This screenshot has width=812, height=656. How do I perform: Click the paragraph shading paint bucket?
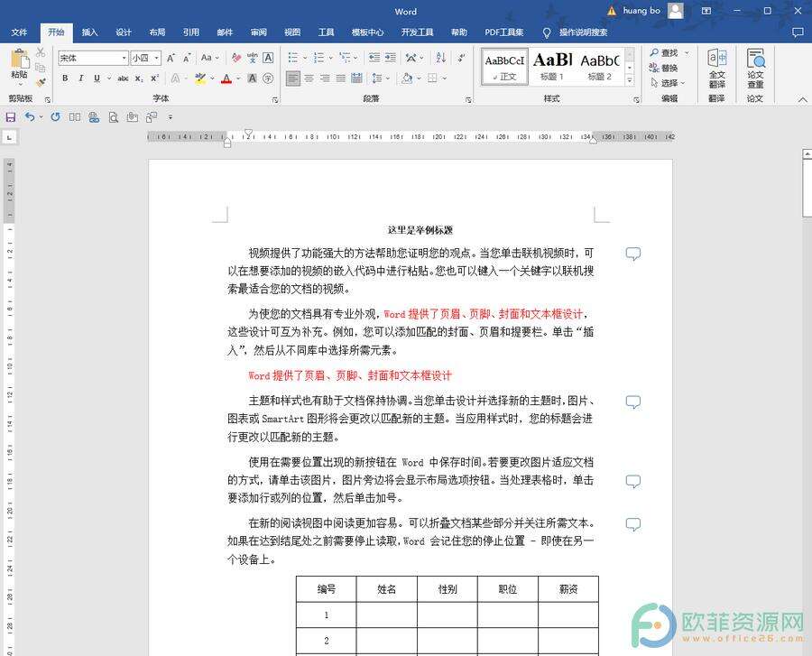(x=407, y=79)
